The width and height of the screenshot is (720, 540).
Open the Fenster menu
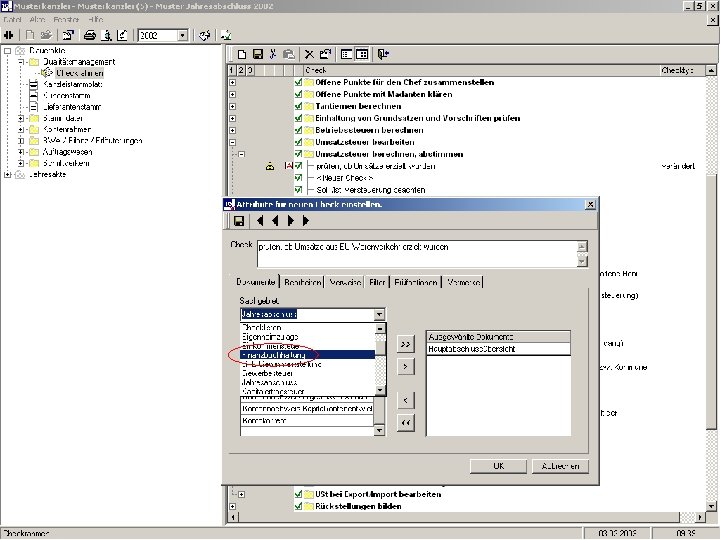pos(66,19)
